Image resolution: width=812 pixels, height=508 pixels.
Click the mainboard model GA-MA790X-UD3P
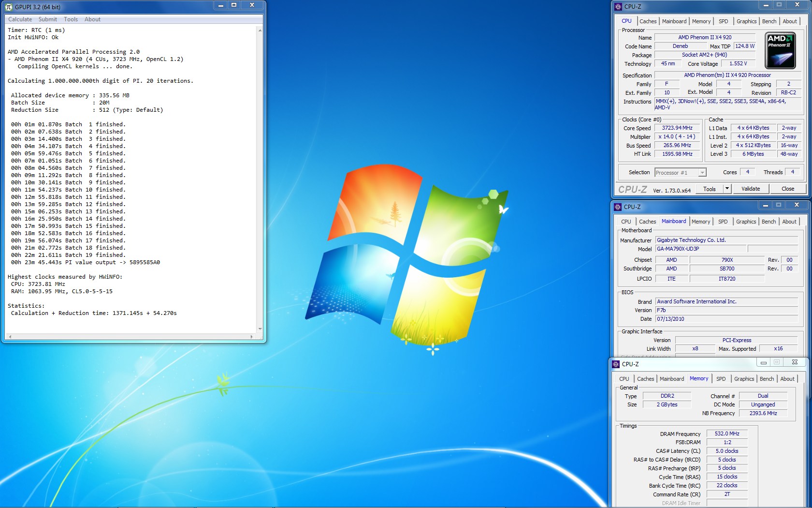pos(700,249)
